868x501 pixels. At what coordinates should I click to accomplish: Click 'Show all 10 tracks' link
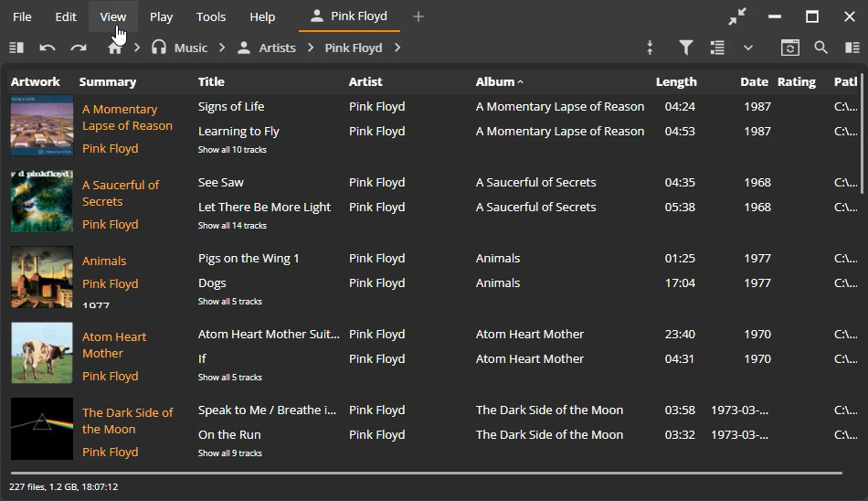click(232, 149)
